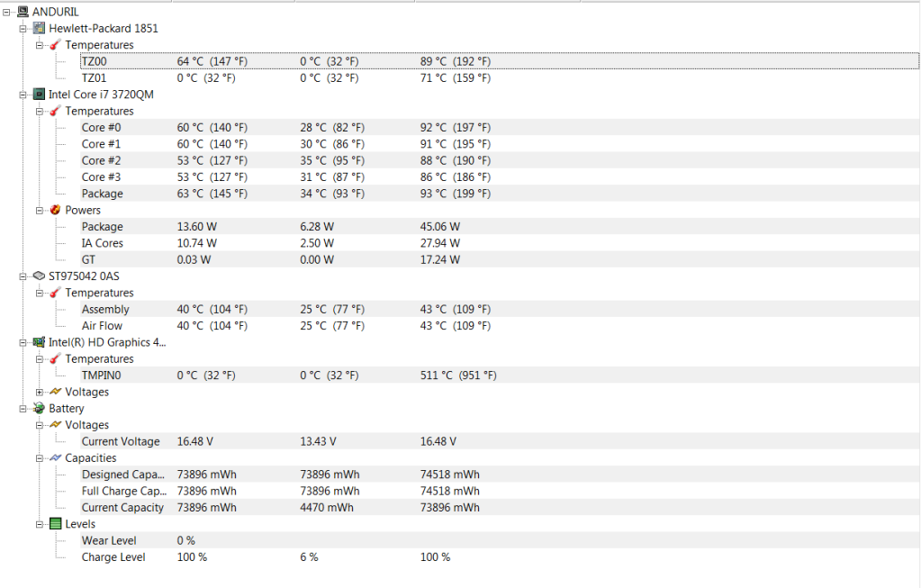Select the Current Voltage battery row

coord(121,441)
